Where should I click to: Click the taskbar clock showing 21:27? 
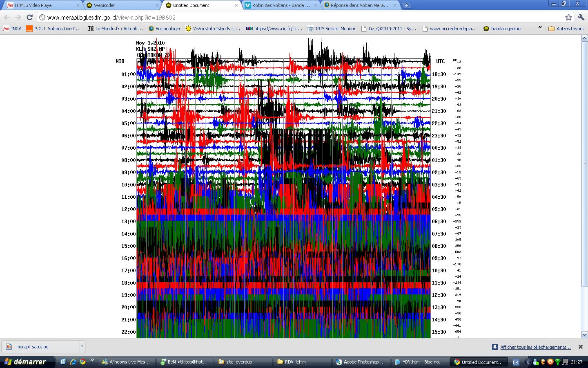(577, 362)
